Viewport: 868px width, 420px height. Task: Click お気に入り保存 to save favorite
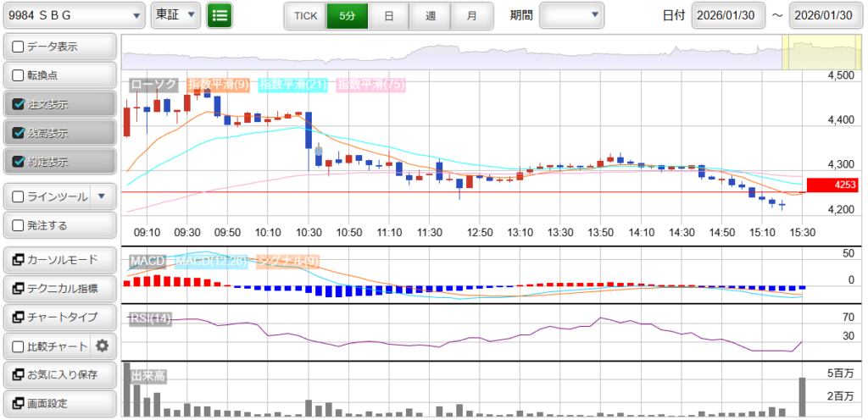click(59, 374)
